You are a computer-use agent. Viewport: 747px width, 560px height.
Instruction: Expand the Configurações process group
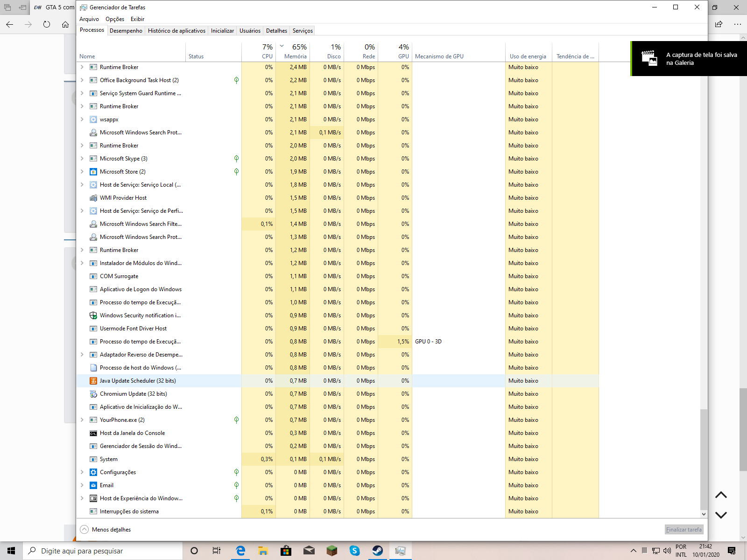coord(82,472)
